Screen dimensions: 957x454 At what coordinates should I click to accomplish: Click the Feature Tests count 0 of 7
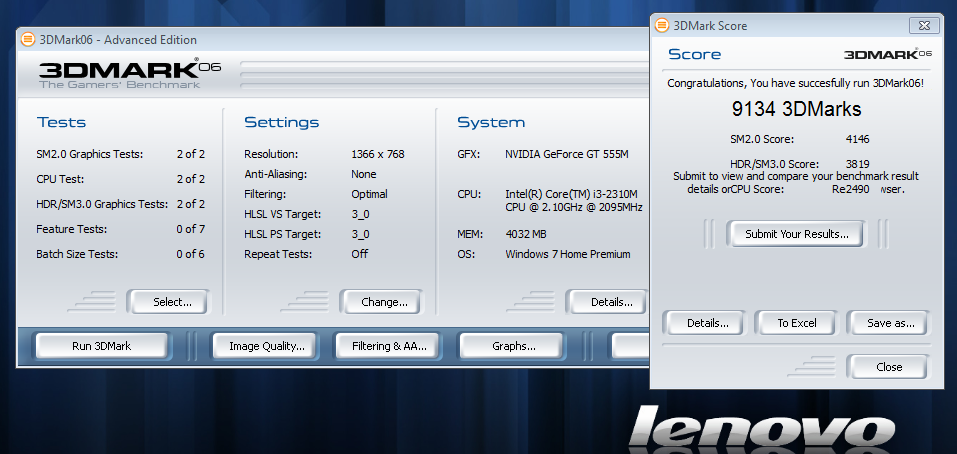pos(190,229)
